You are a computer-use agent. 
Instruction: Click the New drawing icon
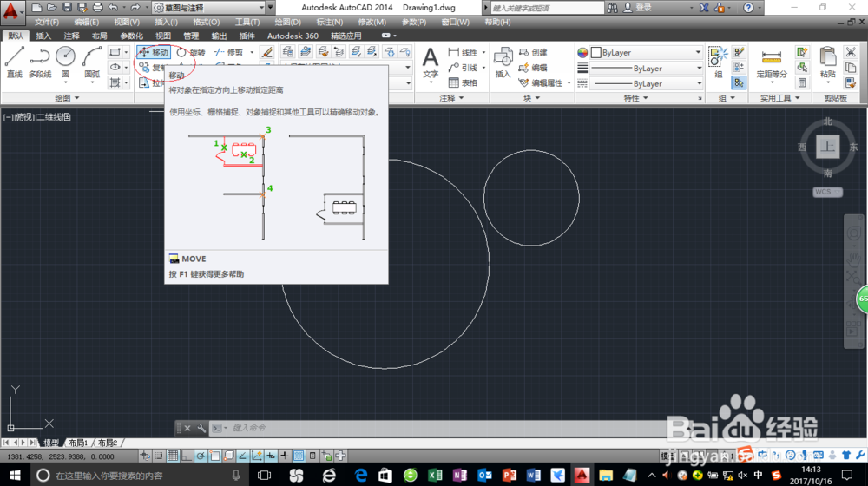[36, 8]
